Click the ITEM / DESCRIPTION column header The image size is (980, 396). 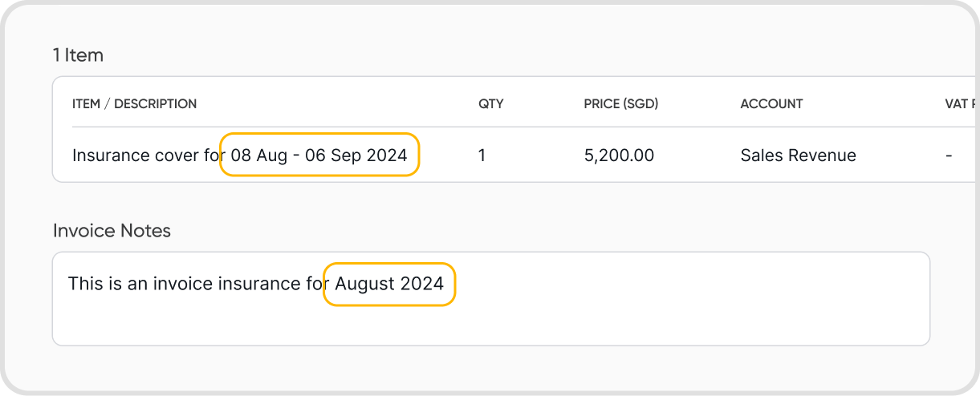[x=134, y=104]
